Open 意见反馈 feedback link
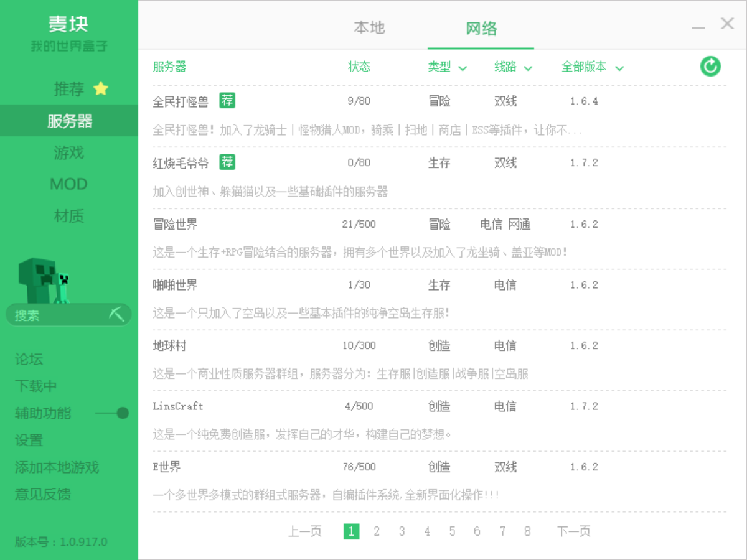 pos(43,494)
